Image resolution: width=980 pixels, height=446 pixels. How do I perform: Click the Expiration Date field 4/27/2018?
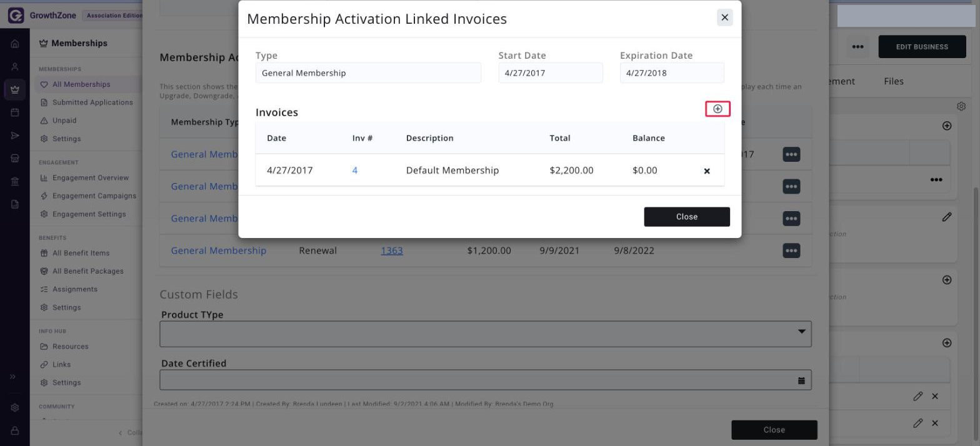[x=672, y=73]
